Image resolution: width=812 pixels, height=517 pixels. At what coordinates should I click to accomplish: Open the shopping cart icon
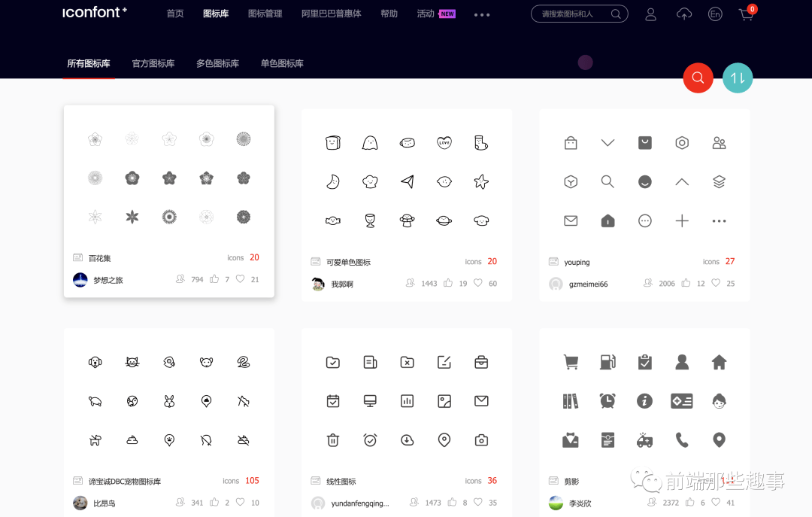[x=747, y=14]
